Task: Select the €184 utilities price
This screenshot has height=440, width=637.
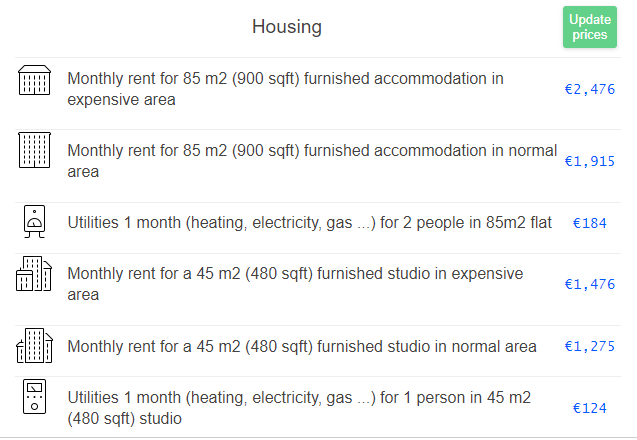Action: coord(589,223)
